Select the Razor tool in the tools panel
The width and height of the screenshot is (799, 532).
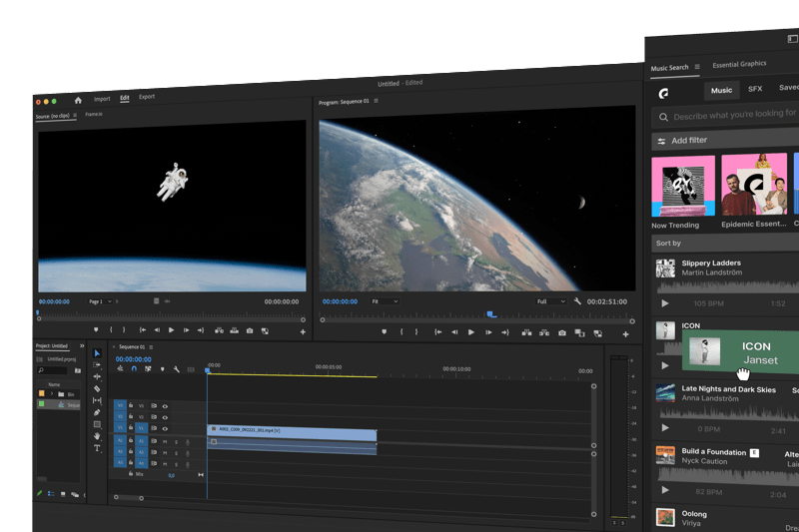(97, 388)
